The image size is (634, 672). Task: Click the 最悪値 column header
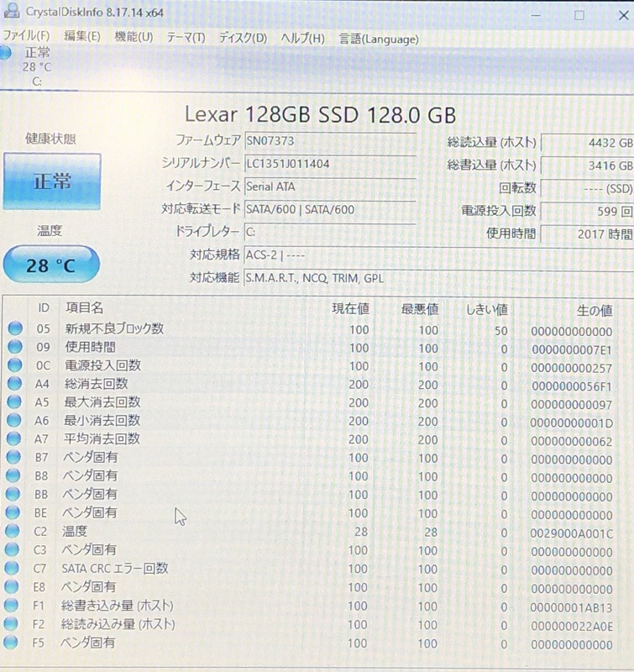tap(419, 309)
